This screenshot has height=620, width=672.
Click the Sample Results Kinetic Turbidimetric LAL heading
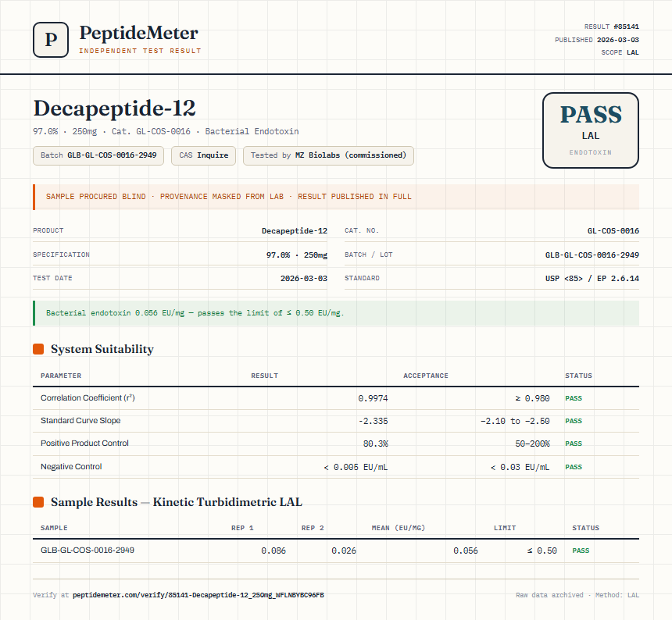176,502
